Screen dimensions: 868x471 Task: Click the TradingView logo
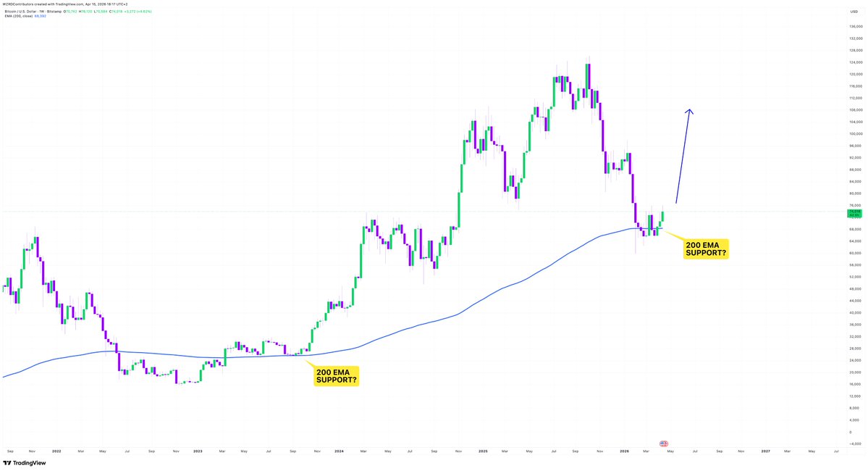[23, 462]
